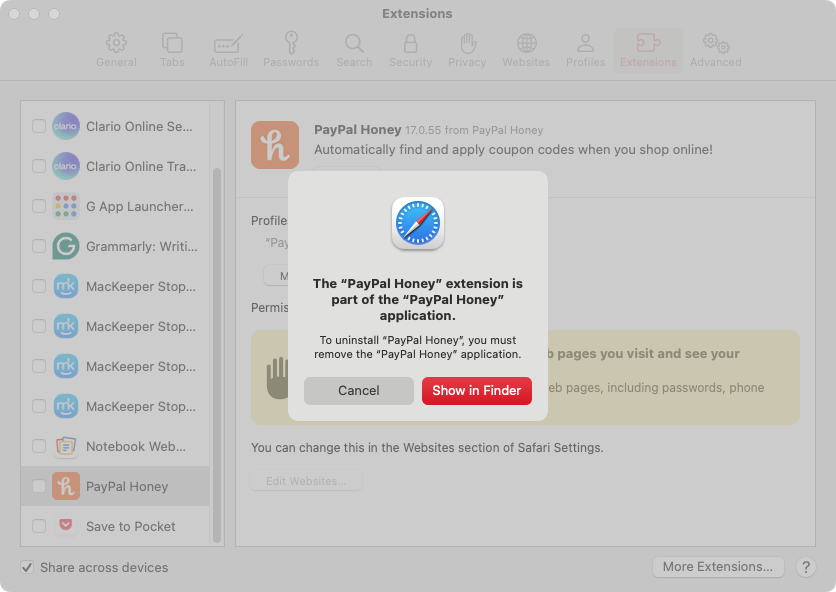Click the Passwords key icon
Viewport: 836px width, 592px height.
[290, 44]
